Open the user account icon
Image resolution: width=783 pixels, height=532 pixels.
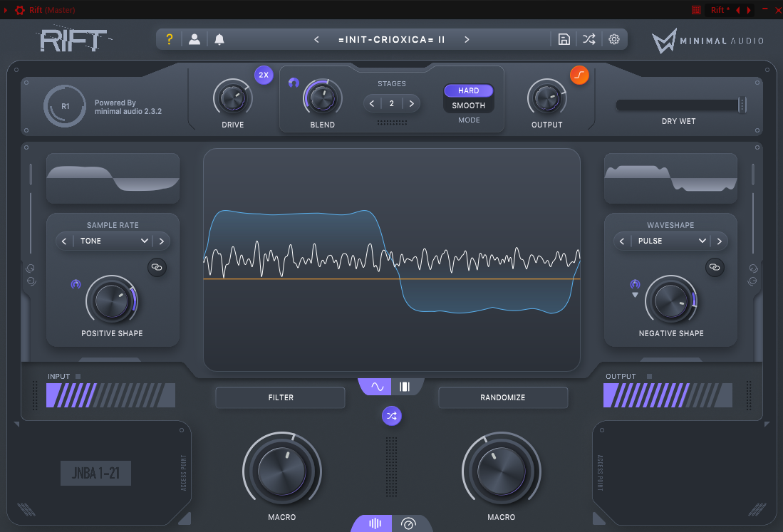195,39
